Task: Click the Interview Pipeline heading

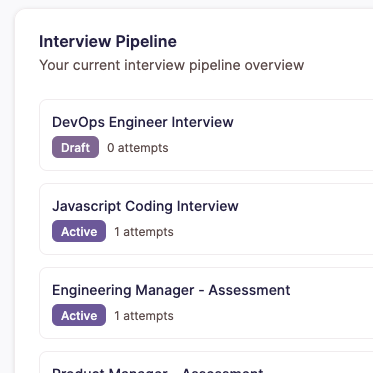Action: 108,42
